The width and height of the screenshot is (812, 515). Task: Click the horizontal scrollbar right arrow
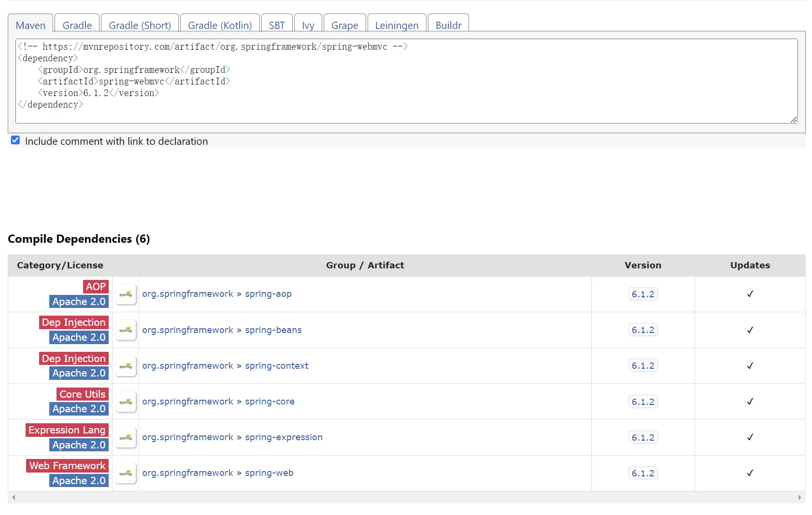pyautogui.click(x=799, y=497)
